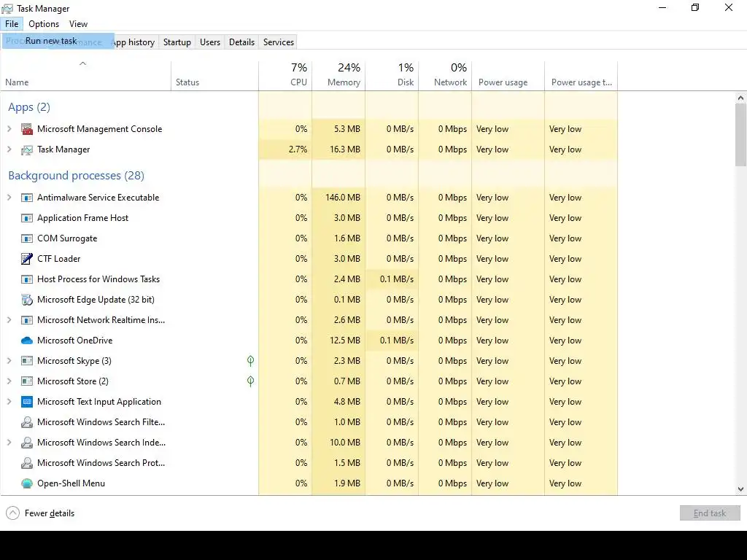Click the Windows Search Filter Host icon
747x560 pixels.
[27, 422]
